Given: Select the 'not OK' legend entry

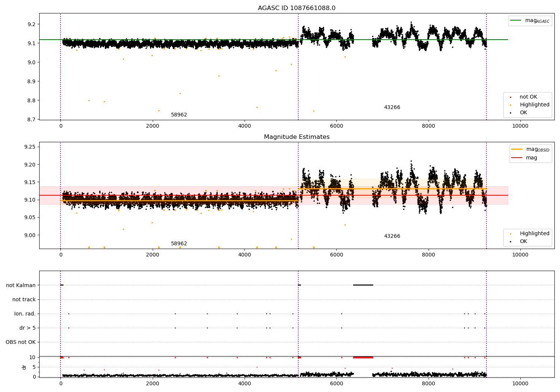Looking at the screenshot, I should tap(528, 97).
